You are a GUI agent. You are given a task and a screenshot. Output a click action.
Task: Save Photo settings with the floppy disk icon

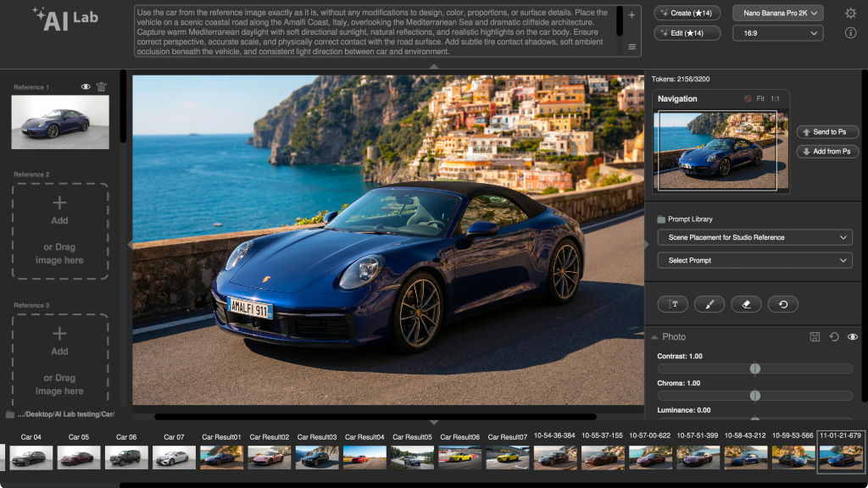point(815,337)
